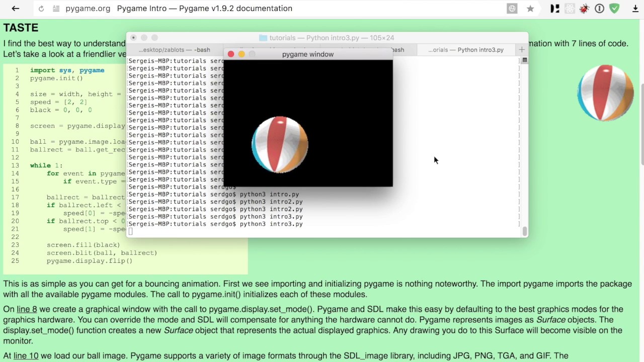The height and width of the screenshot is (362, 644).
Task: Click the bouncing ball in pygame window
Action: 280,145
